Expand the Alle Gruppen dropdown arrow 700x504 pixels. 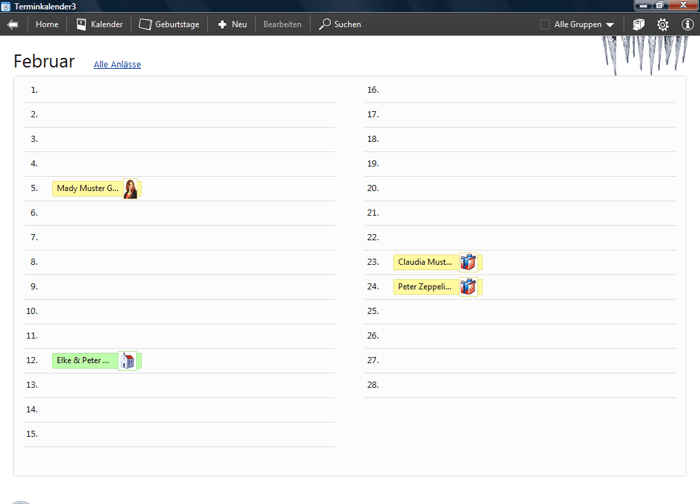610,25
